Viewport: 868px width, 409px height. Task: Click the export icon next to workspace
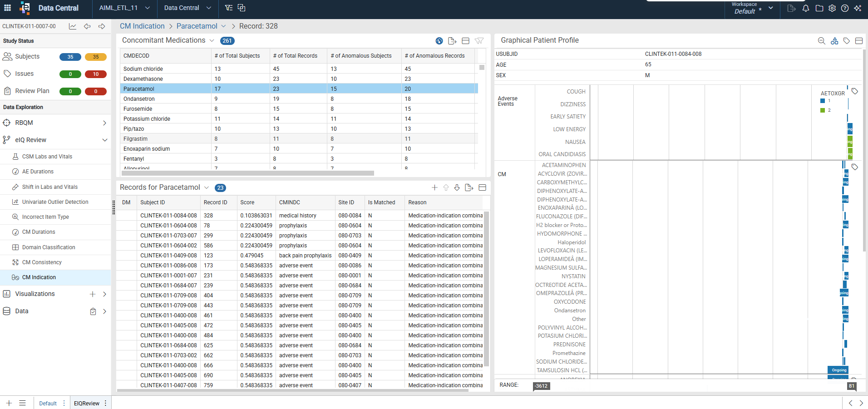791,8
